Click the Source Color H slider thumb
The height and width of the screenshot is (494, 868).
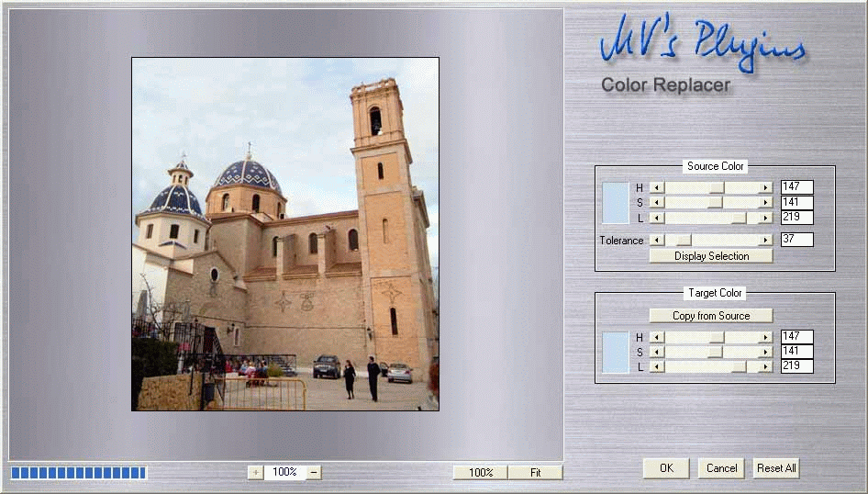[717, 187]
